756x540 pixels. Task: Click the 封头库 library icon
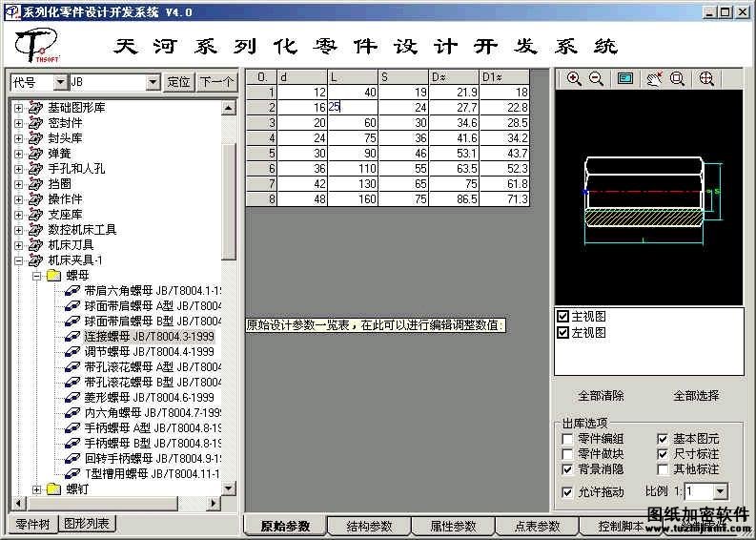pos(35,138)
